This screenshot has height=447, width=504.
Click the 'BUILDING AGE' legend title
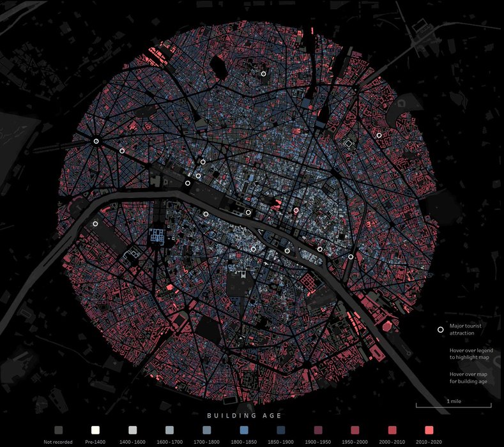(245, 415)
